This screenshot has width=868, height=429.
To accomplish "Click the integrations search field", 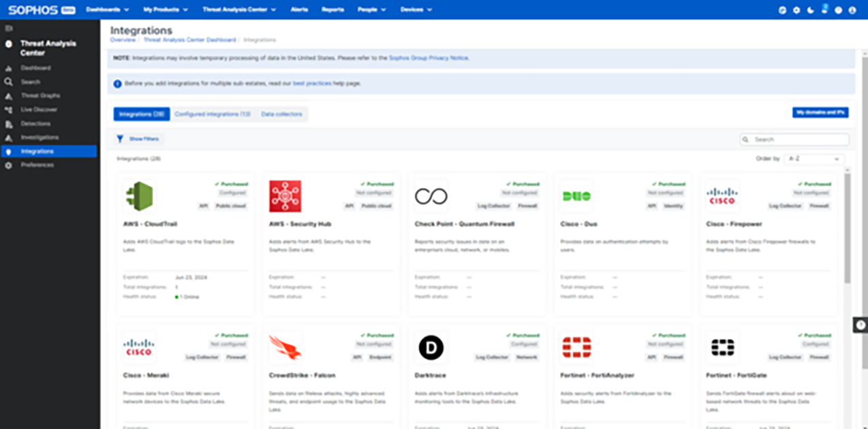I will pyautogui.click(x=794, y=139).
